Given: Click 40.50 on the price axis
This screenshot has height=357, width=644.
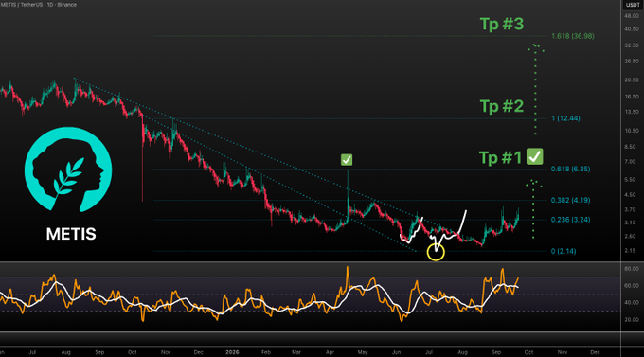Looking at the screenshot, I should [x=632, y=29].
